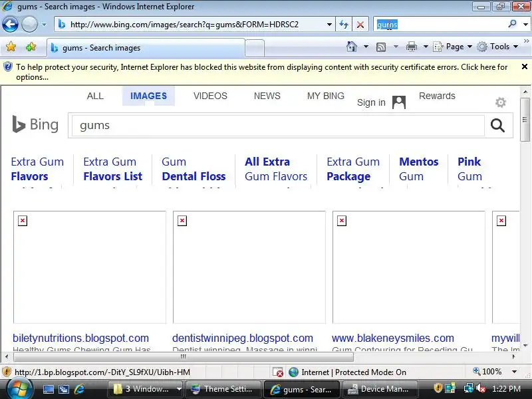Expand the command bar overflow chevron
The height and width of the screenshot is (399, 532).
tap(526, 41)
